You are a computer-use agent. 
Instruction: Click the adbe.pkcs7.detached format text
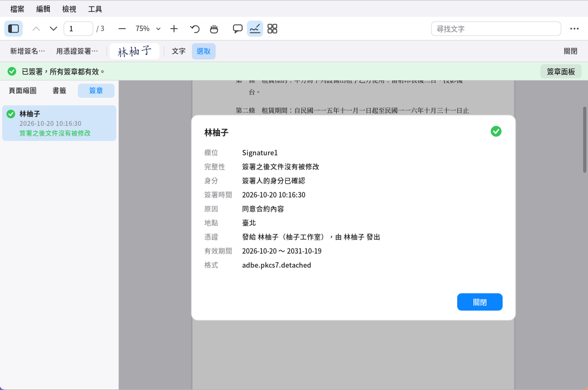coord(276,265)
